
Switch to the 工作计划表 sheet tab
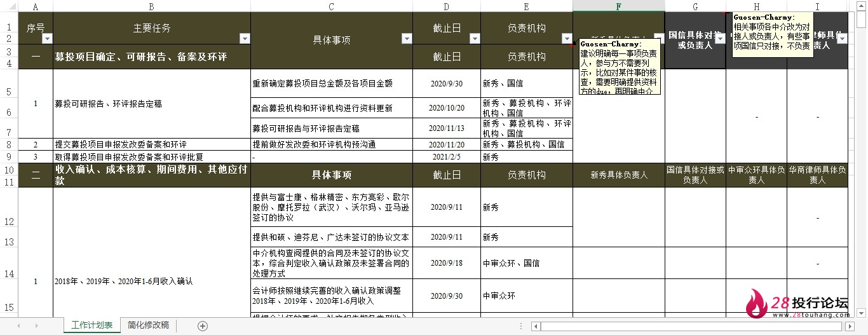(x=92, y=325)
